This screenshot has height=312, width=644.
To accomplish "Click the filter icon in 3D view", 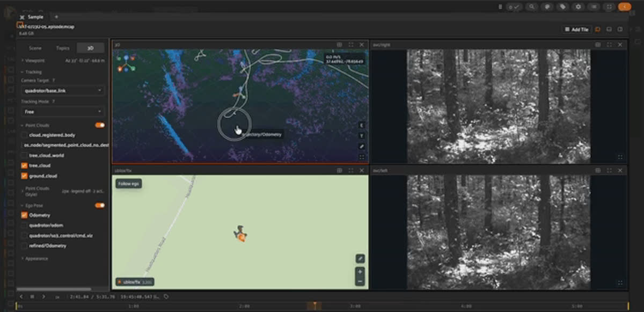I will (x=362, y=136).
